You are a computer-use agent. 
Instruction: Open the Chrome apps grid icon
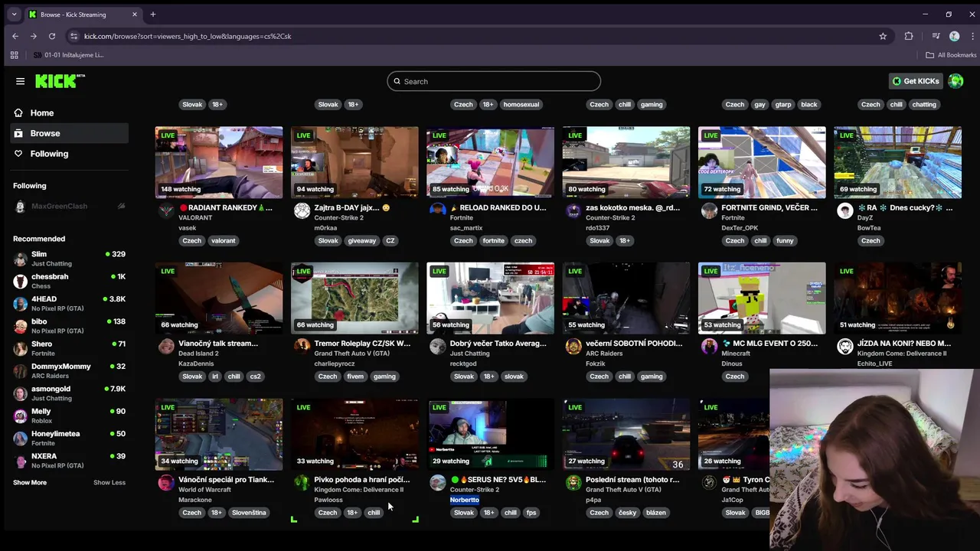point(14,55)
